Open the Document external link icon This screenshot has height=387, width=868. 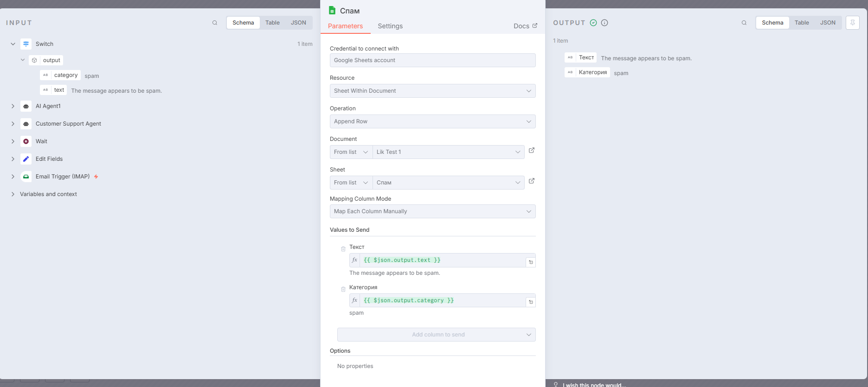(532, 151)
